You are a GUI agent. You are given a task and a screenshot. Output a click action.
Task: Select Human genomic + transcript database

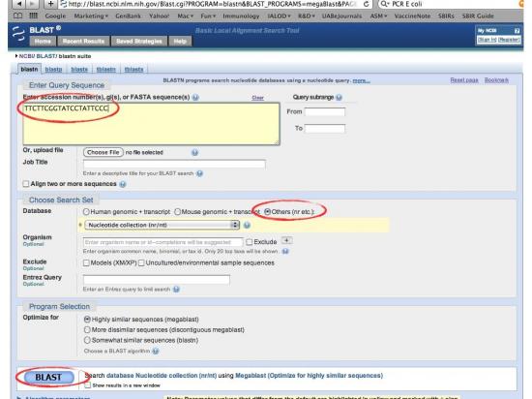click(86, 211)
